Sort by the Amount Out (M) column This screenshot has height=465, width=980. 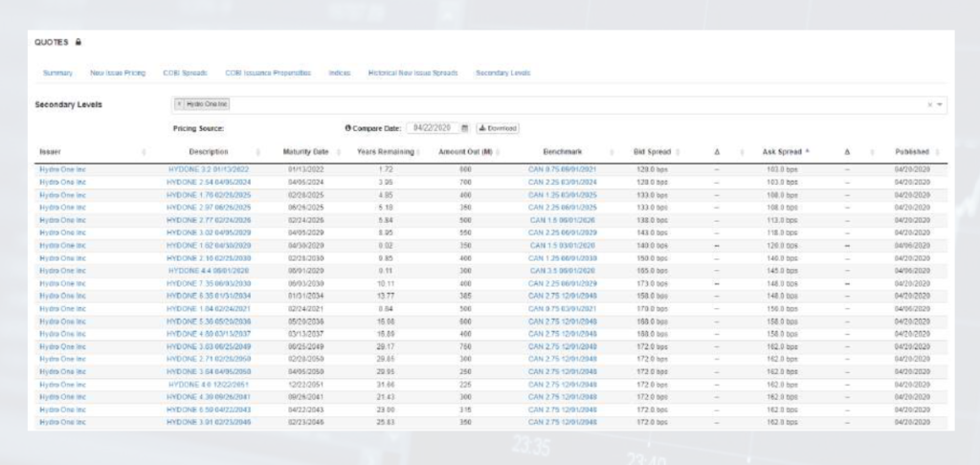point(466,152)
